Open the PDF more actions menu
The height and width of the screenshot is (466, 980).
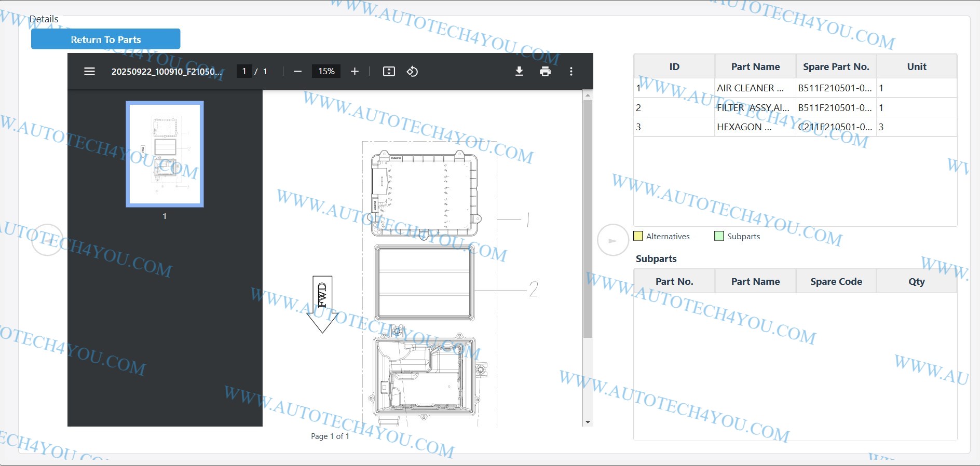pyautogui.click(x=571, y=72)
